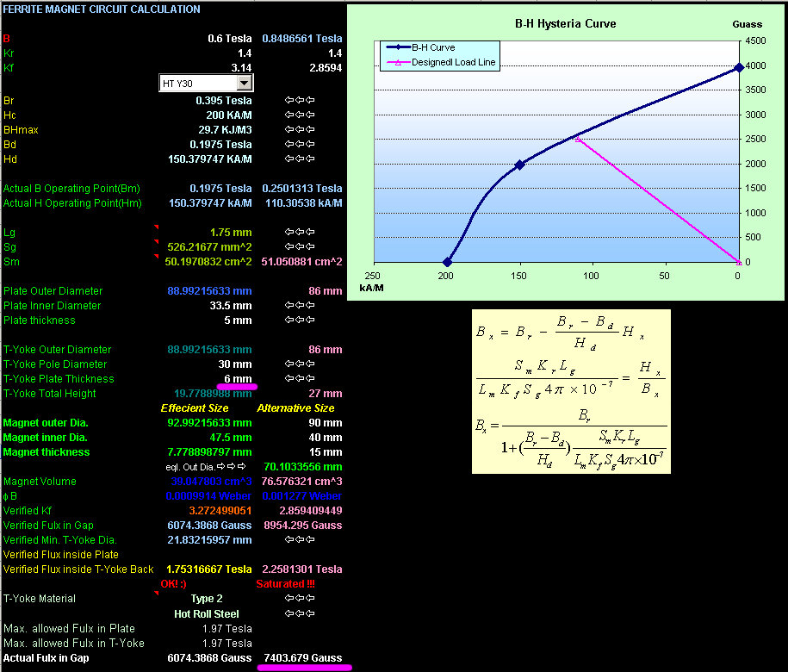Click the B-H Curve legend entry
This screenshot has width=788, height=672.
(x=434, y=47)
